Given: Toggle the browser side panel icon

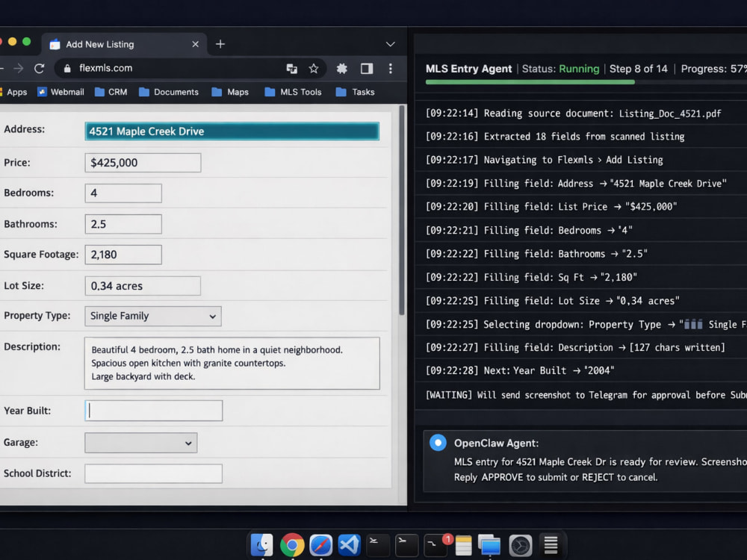Looking at the screenshot, I should (367, 69).
